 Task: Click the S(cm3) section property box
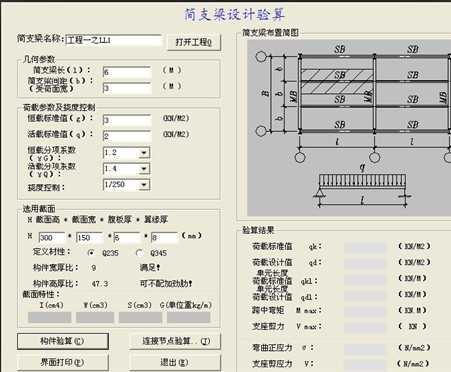point(140,317)
